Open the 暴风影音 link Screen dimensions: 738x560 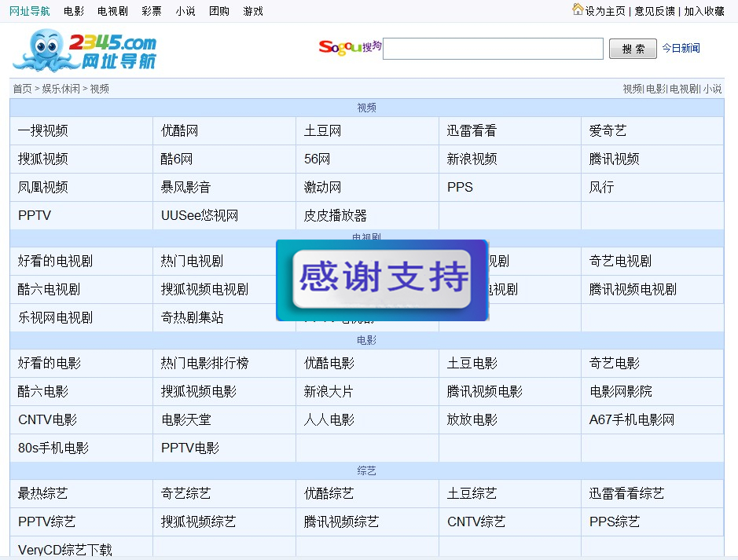point(185,187)
